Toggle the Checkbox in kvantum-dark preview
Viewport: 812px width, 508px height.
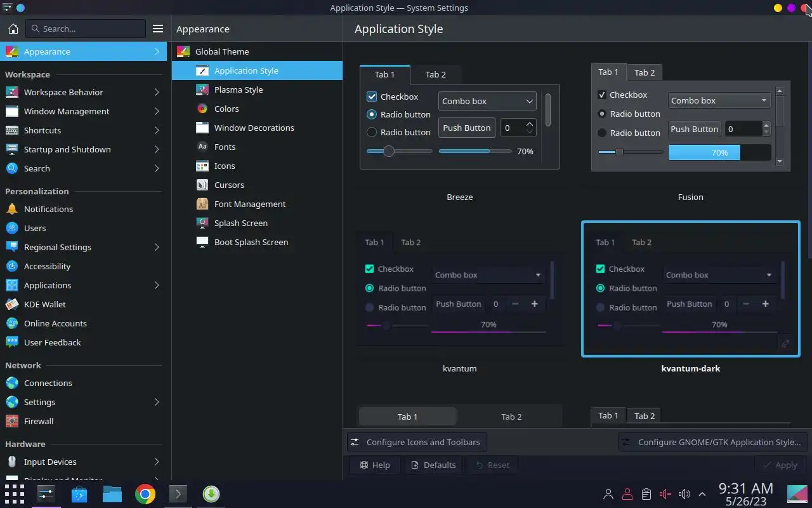600,269
